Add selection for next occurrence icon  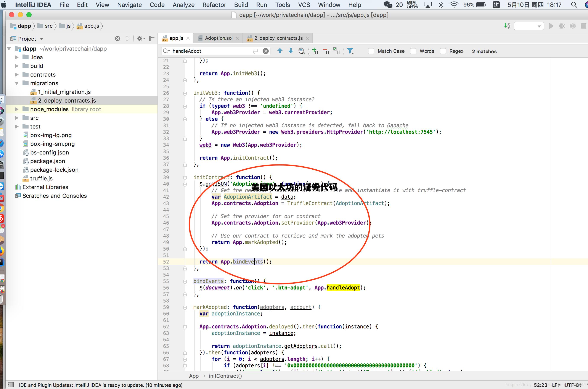(315, 51)
